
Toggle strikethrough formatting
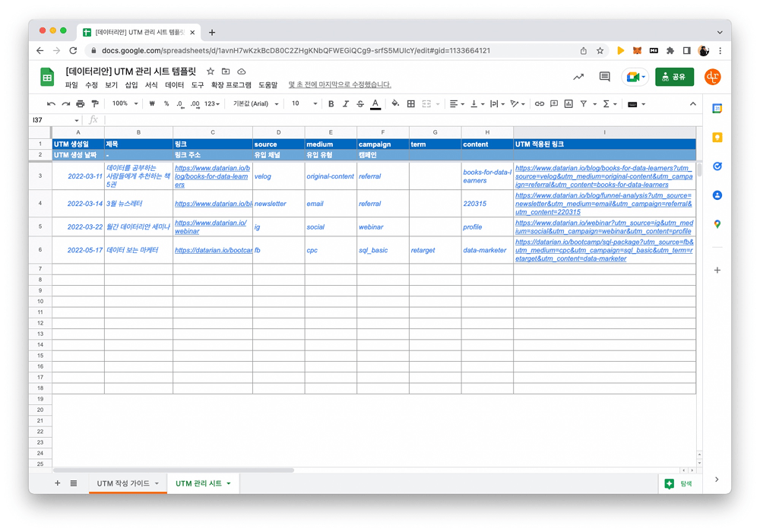pyautogui.click(x=360, y=104)
